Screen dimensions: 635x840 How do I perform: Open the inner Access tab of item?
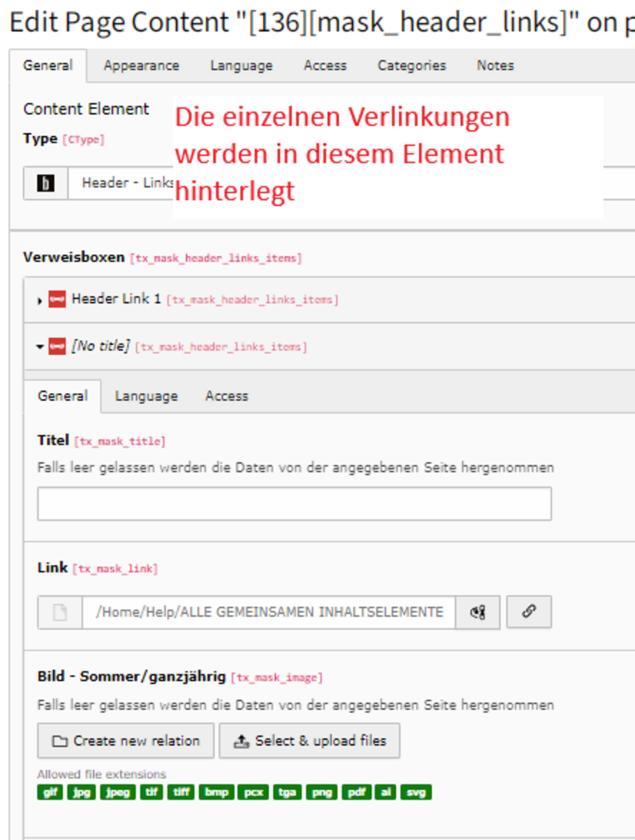(x=227, y=396)
